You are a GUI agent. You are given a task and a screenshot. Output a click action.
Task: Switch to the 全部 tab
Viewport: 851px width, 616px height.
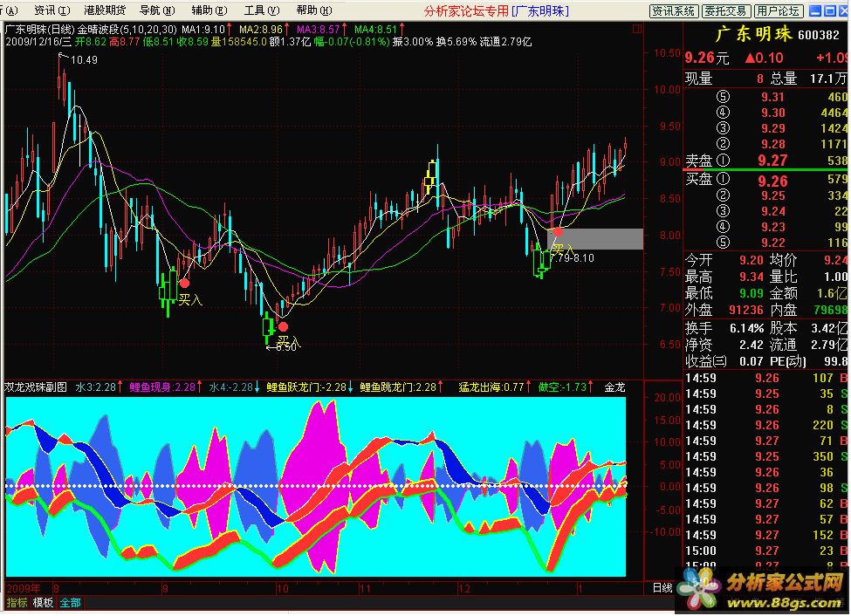(x=70, y=602)
